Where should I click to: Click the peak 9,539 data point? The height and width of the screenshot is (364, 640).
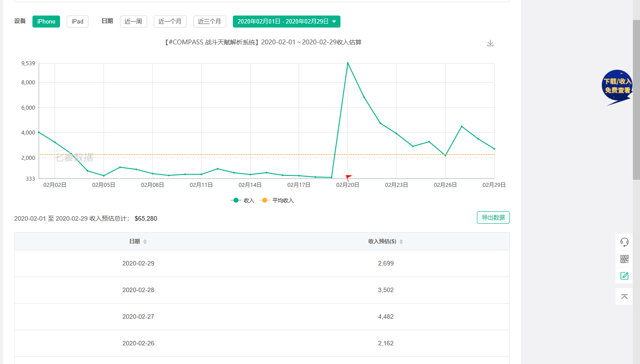[348, 63]
